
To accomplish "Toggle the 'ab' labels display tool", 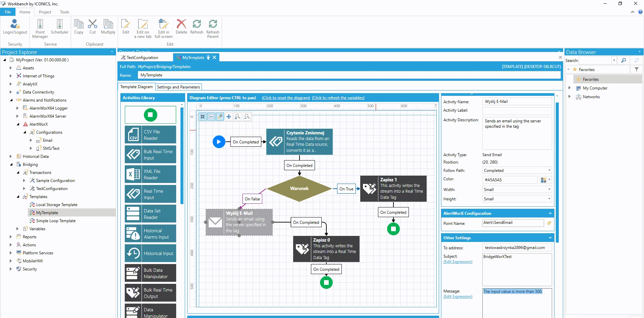I will [x=211, y=117].
